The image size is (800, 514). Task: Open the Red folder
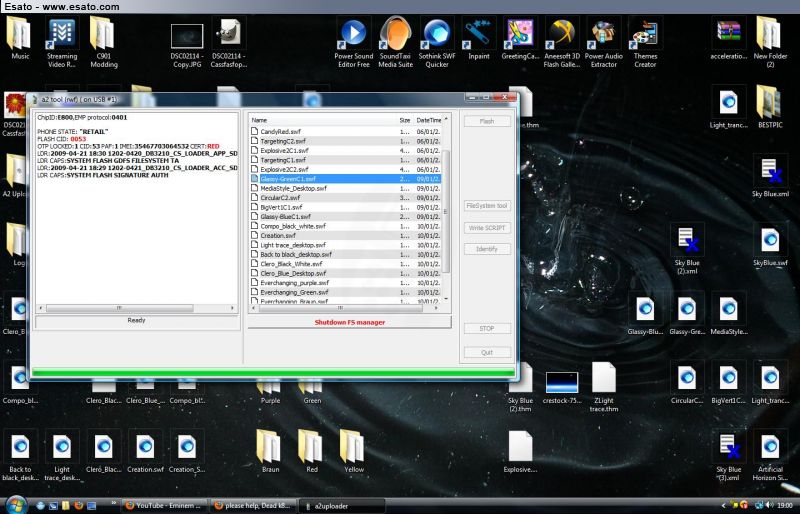[x=312, y=451]
